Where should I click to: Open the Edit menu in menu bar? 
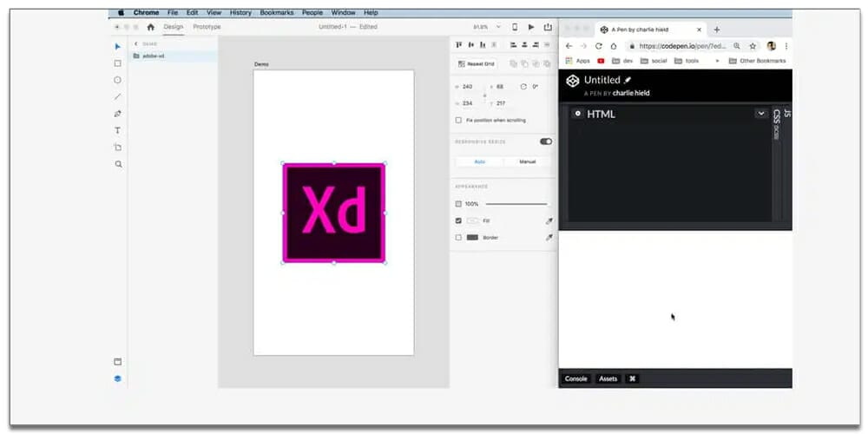[x=192, y=12]
